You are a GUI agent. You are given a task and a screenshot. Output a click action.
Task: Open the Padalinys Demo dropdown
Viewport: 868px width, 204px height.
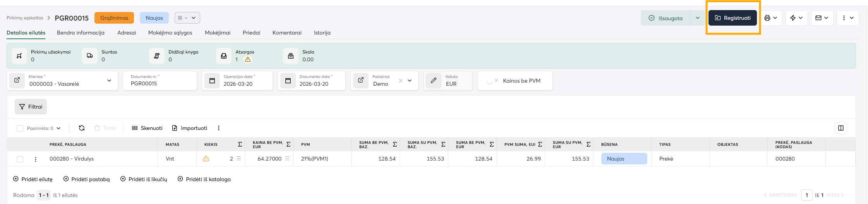pyautogui.click(x=410, y=81)
